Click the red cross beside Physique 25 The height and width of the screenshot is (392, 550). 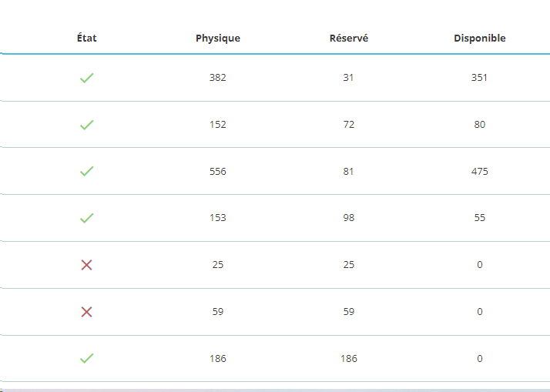(x=87, y=265)
